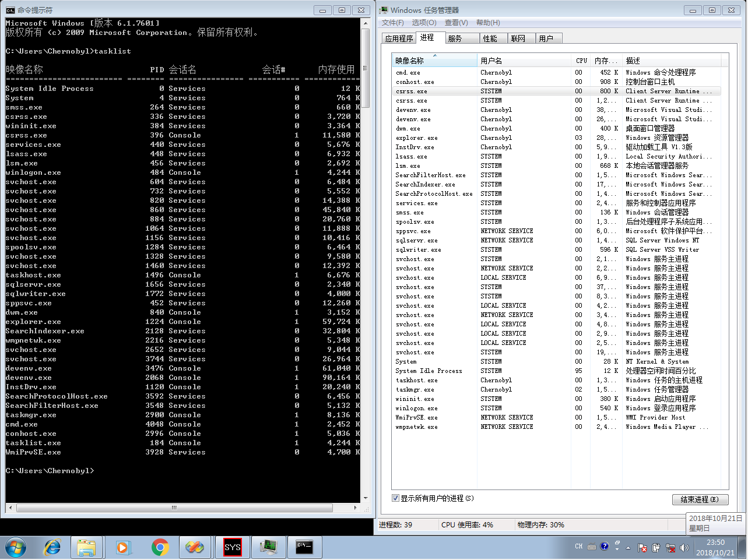Open the 查看(V) menu in Task Manager

pos(456,23)
